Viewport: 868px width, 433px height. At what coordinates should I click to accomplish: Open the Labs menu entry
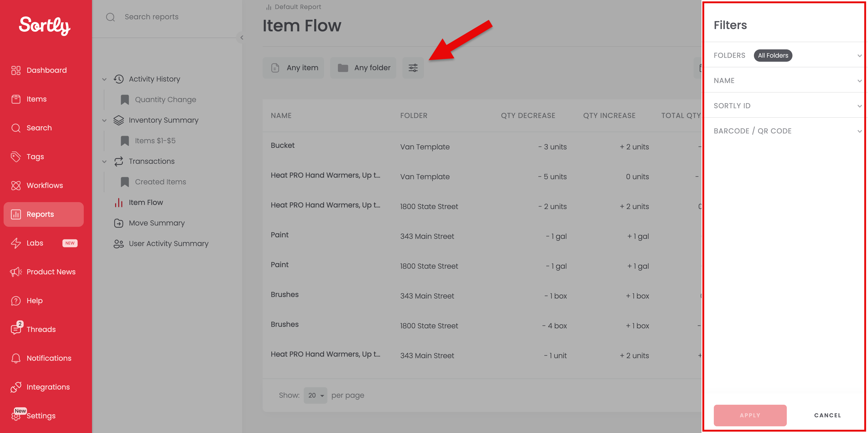(44, 243)
